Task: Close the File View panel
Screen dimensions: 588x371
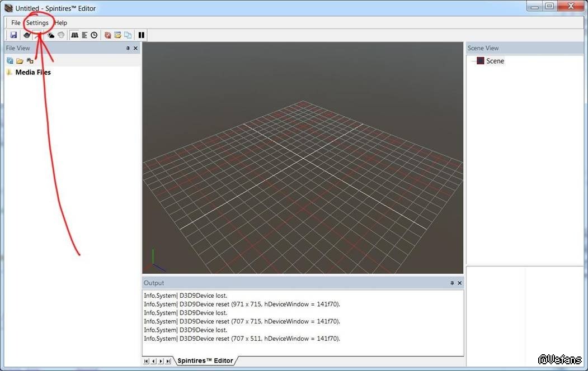Action: [x=135, y=49]
